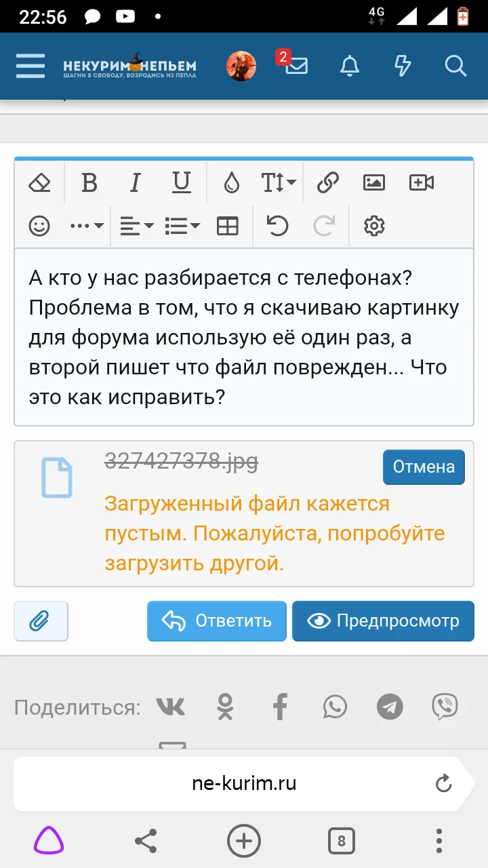Open the Некурим Непьем forum logo
Image resolution: width=488 pixels, height=868 pixels.
tap(129, 66)
